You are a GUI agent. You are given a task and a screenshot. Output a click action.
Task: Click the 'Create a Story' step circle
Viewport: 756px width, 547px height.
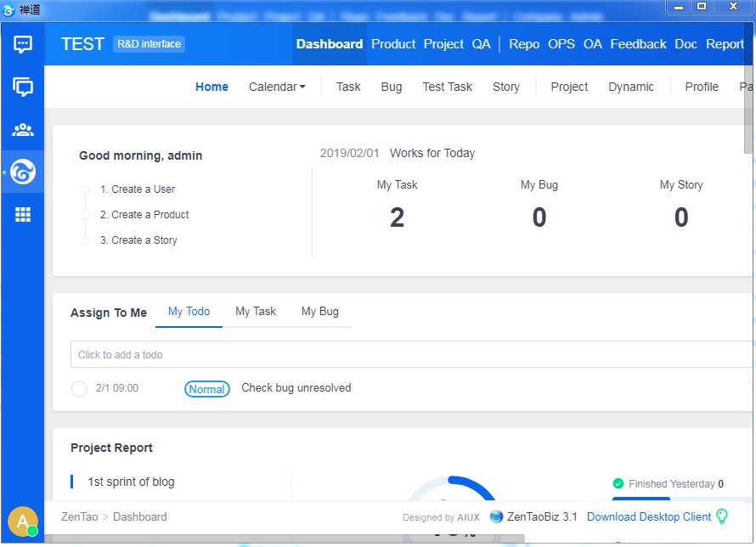coord(85,240)
